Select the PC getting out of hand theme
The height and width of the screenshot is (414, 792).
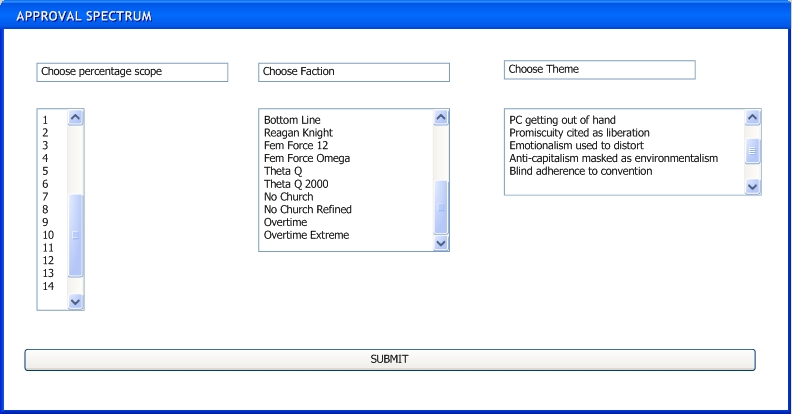pyautogui.click(x=562, y=120)
